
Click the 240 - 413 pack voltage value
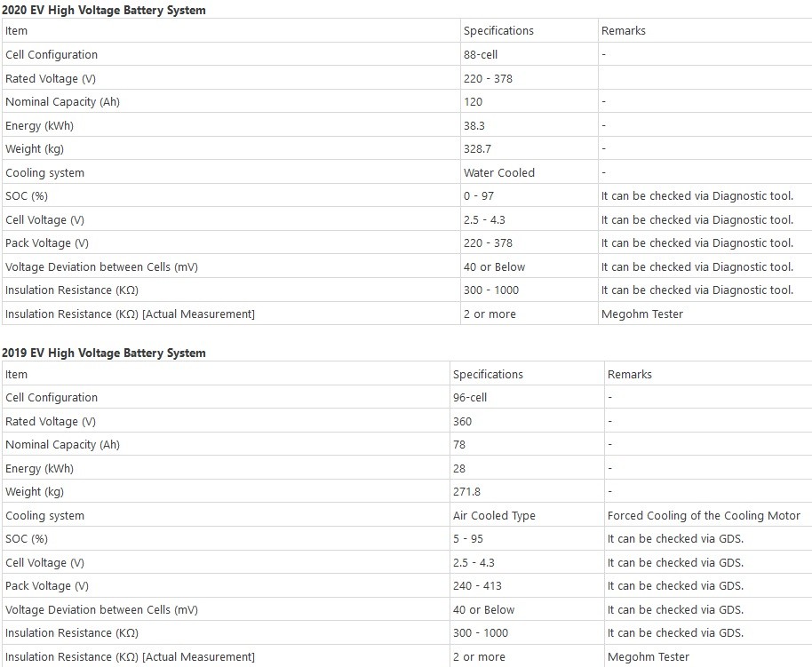(x=478, y=585)
